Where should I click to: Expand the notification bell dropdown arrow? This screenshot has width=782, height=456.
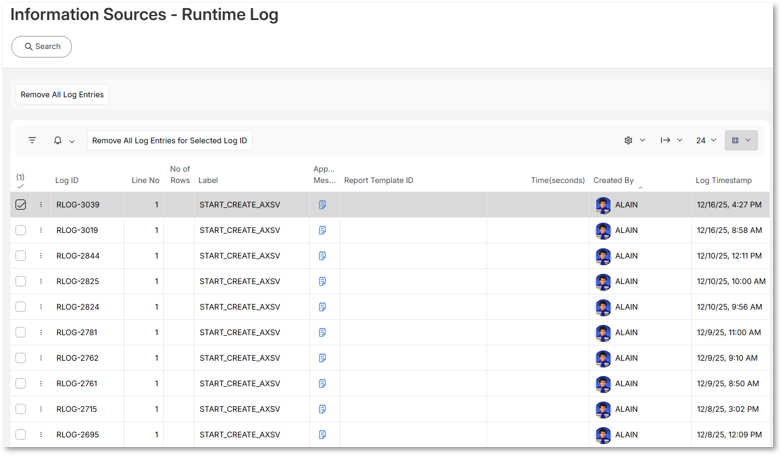72,141
